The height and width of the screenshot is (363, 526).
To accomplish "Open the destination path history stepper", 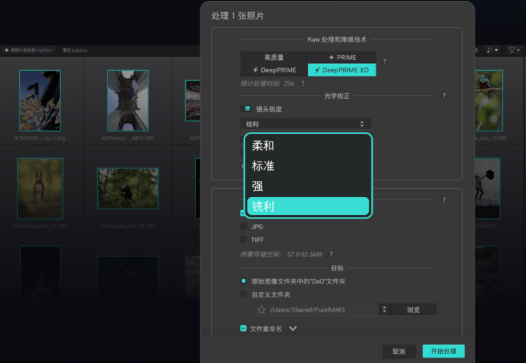I will [384, 309].
